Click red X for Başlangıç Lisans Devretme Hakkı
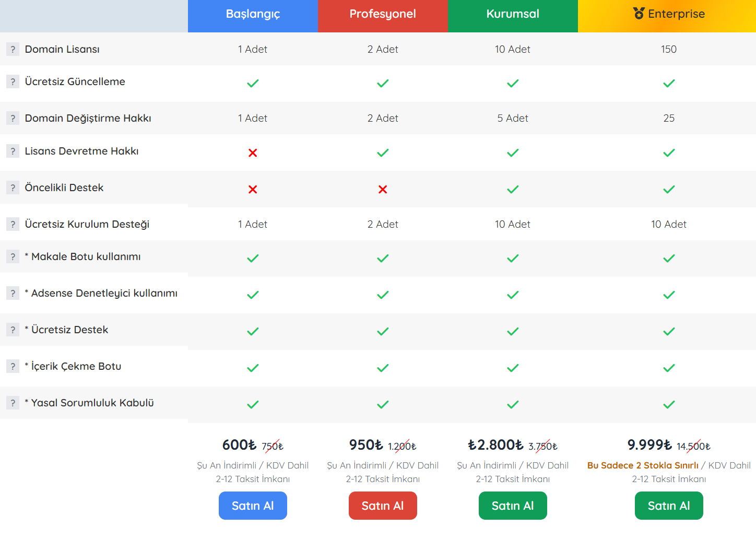Screen dimensions: 756x538 pyautogui.click(x=253, y=153)
